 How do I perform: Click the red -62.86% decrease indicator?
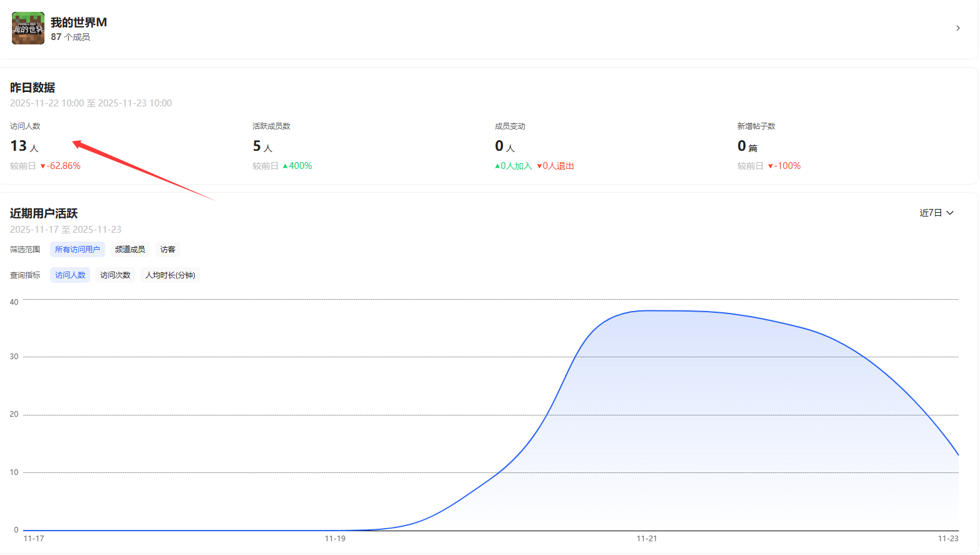point(61,166)
